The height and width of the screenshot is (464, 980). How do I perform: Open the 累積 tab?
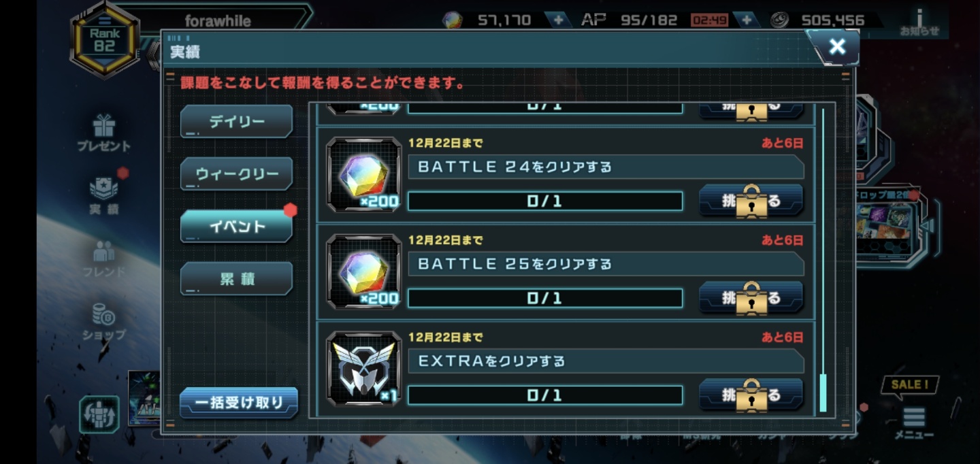click(x=236, y=279)
